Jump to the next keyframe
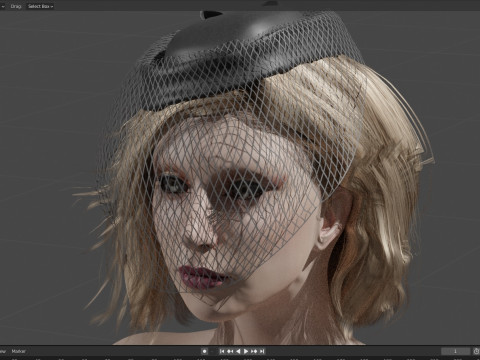The width and height of the screenshot is (480, 360). click(x=254, y=351)
